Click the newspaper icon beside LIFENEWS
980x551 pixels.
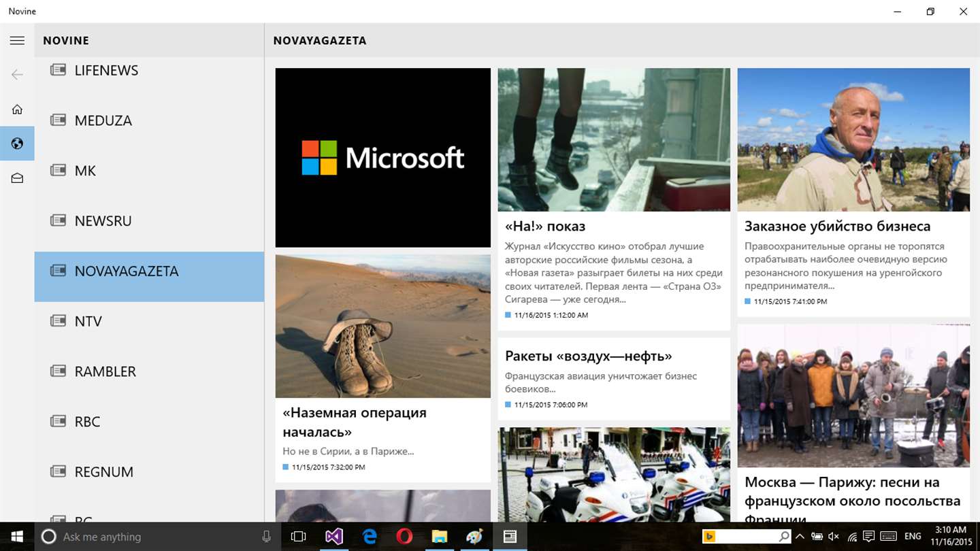58,70
